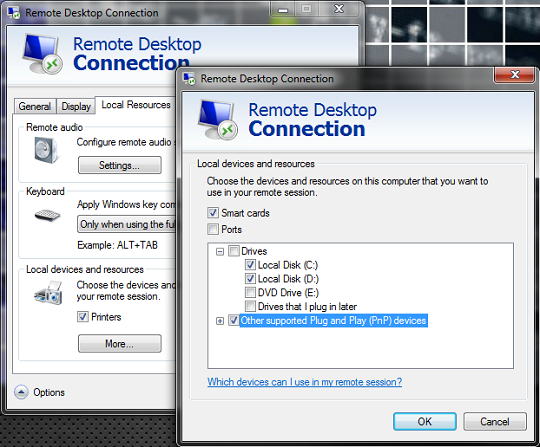
Task: Switch to the General tab
Action: click(x=35, y=106)
